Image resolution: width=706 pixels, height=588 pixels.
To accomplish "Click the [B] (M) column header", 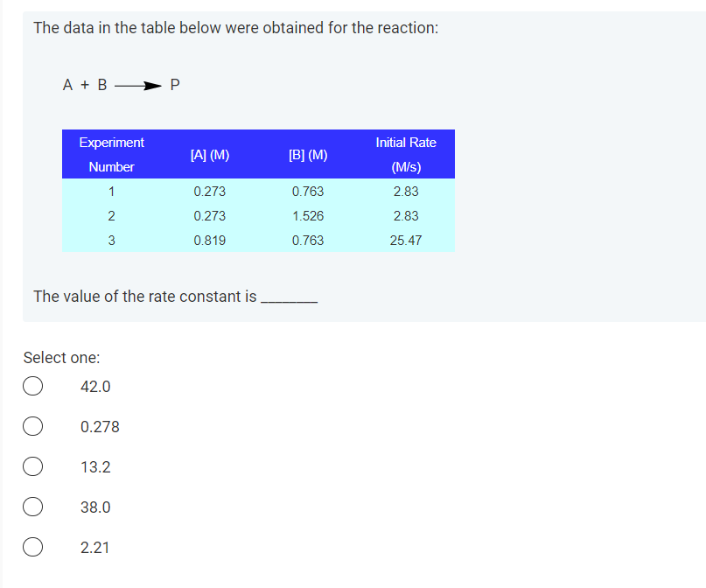I will [x=308, y=154].
